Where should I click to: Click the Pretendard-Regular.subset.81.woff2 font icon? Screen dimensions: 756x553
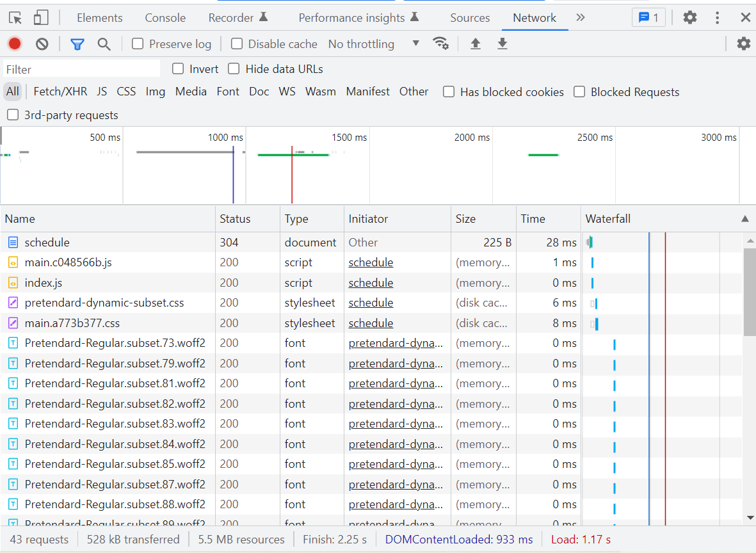[13, 383]
